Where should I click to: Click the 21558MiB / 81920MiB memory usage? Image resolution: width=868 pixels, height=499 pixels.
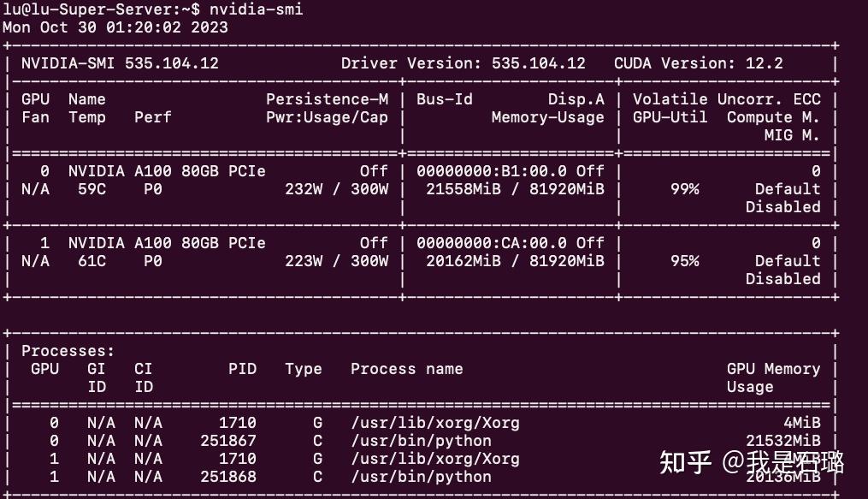click(515, 189)
